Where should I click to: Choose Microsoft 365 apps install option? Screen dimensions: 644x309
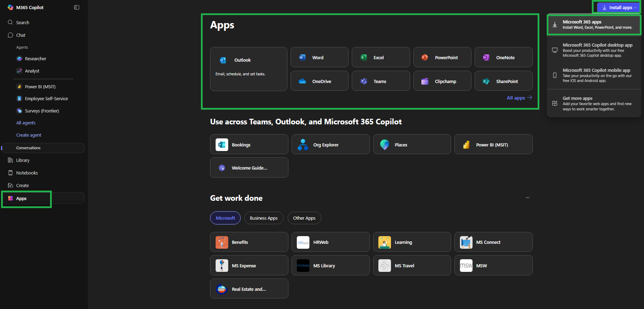pyautogui.click(x=594, y=25)
